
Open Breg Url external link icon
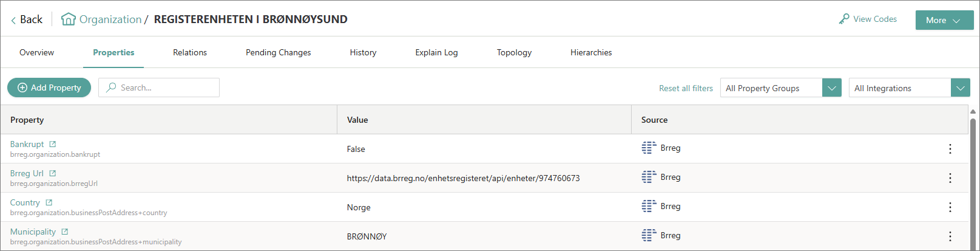53,173
